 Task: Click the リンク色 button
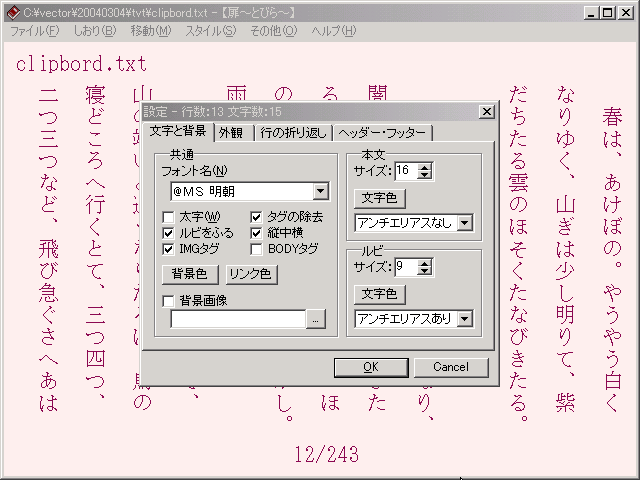pyautogui.click(x=251, y=274)
